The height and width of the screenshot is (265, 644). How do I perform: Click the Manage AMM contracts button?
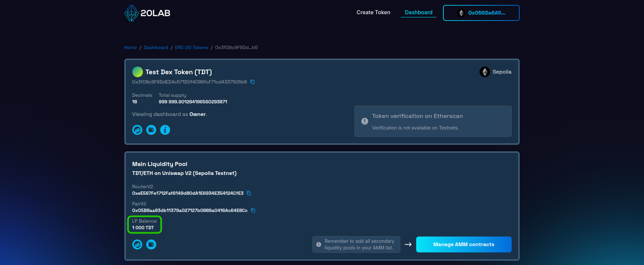[464, 244]
